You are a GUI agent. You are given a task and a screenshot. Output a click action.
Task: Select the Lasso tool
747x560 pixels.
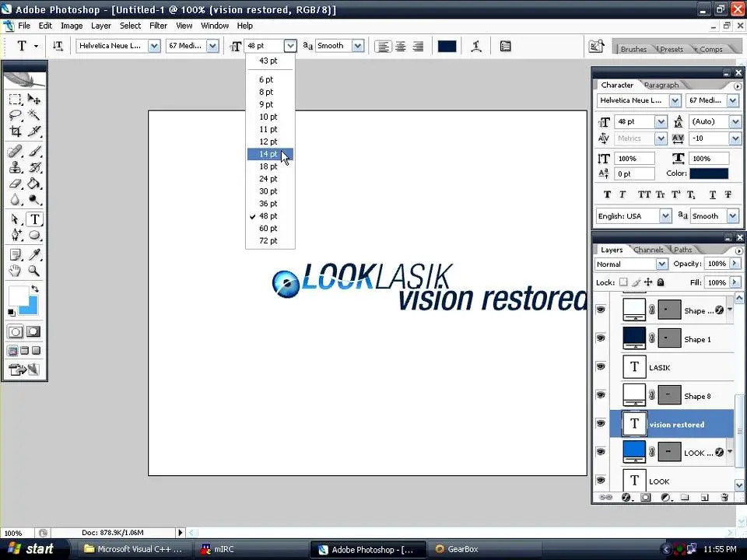coord(16,115)
